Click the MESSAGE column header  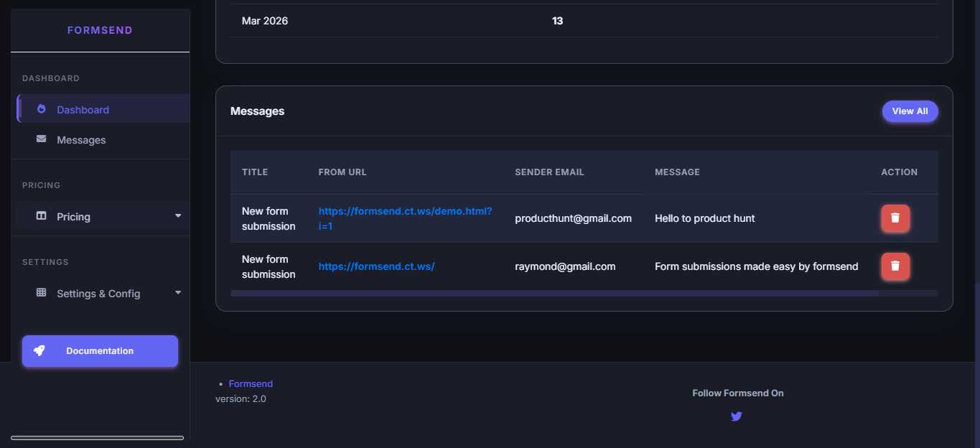coord(677,172)
